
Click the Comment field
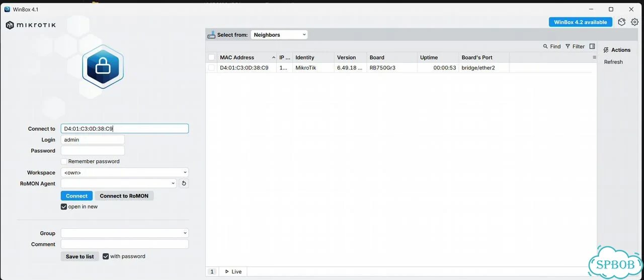125,244
